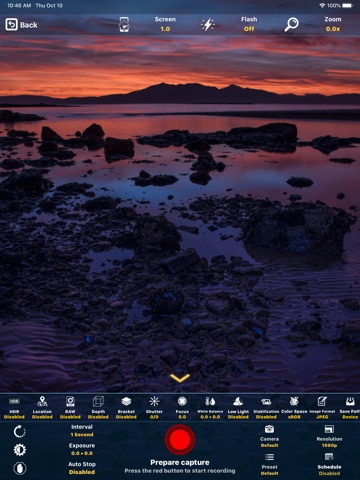Toggle the RAW Disabled option
360x480 pixels.
point(70,407)
